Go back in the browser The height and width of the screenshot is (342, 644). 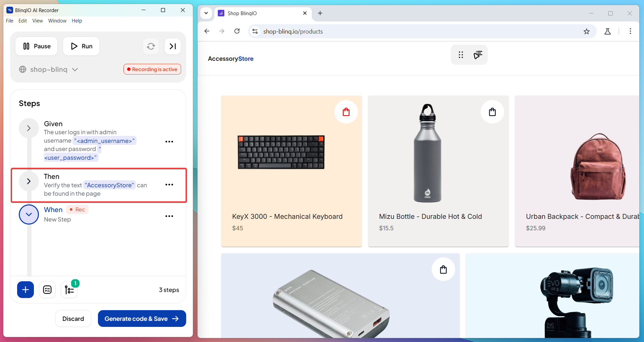(207, 31)
